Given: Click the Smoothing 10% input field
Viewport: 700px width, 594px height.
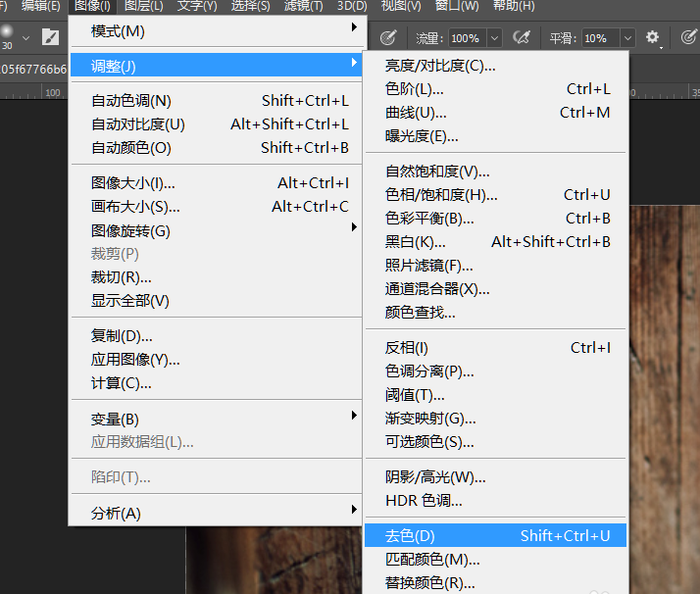Looking at the screenshot, I should 601,38.
